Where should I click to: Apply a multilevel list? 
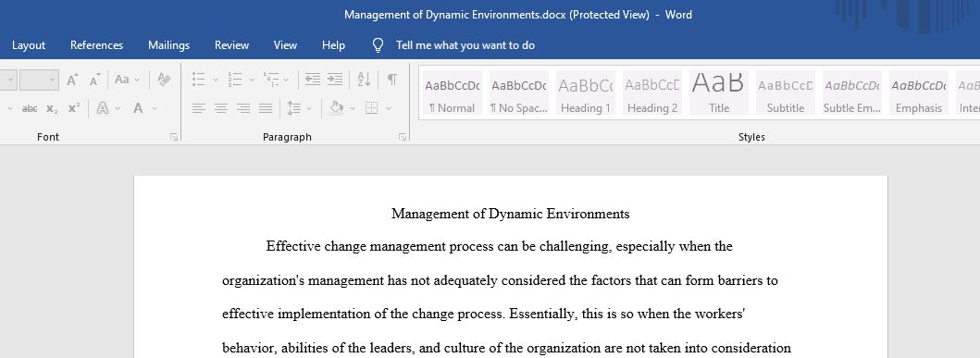[x=270, y=80]
